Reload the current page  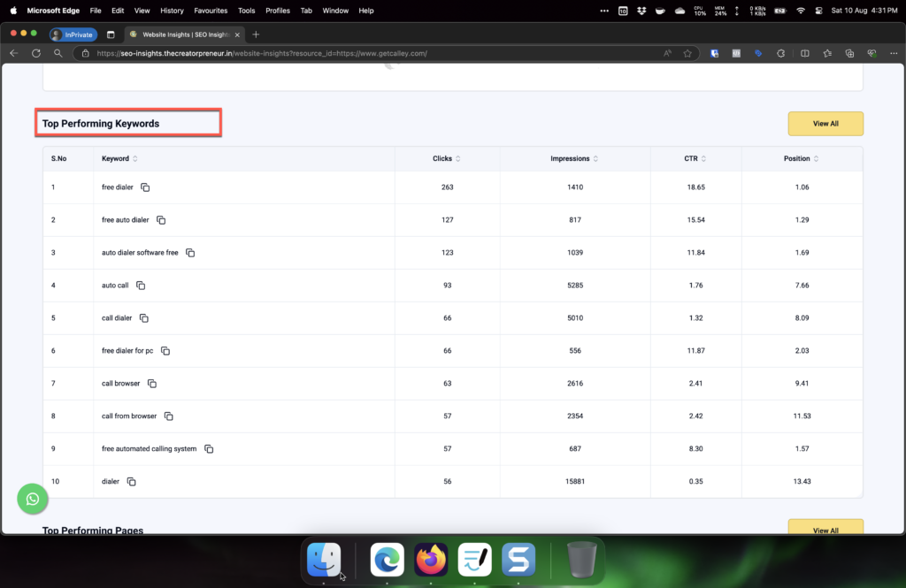pos(35,53)
